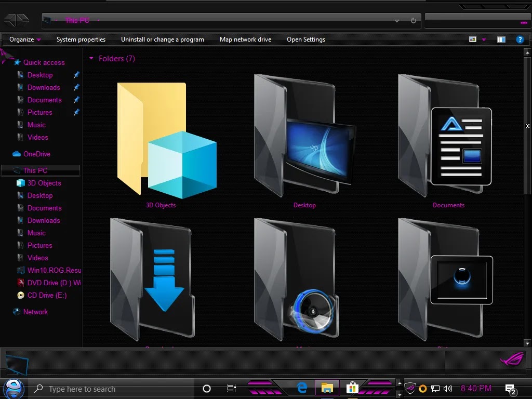Select Pictures under This PC
The image size is (532, 399).
coord(39,245)
